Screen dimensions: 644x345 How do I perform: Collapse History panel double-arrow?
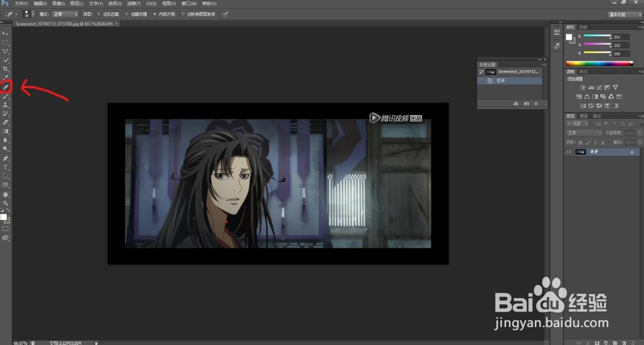pyautogui.click(x=540, y=59)
